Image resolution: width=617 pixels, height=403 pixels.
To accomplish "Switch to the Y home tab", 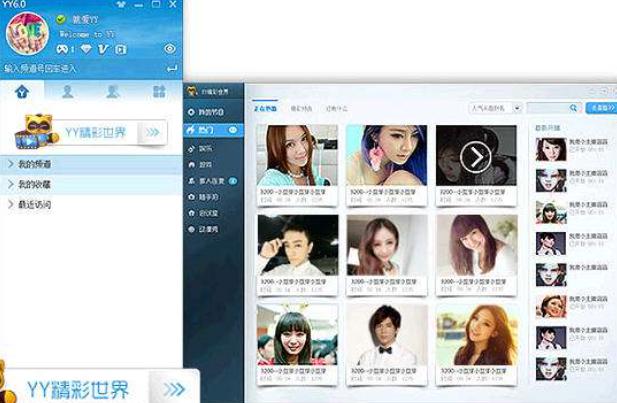I will 22,92.
